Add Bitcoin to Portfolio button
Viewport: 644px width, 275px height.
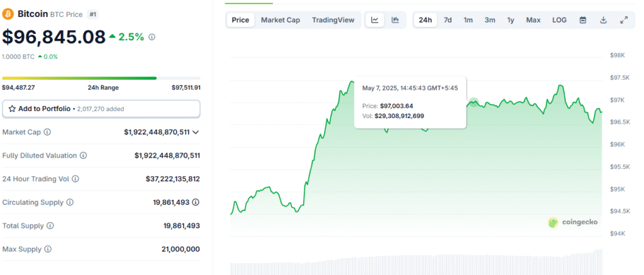[101, 109]
